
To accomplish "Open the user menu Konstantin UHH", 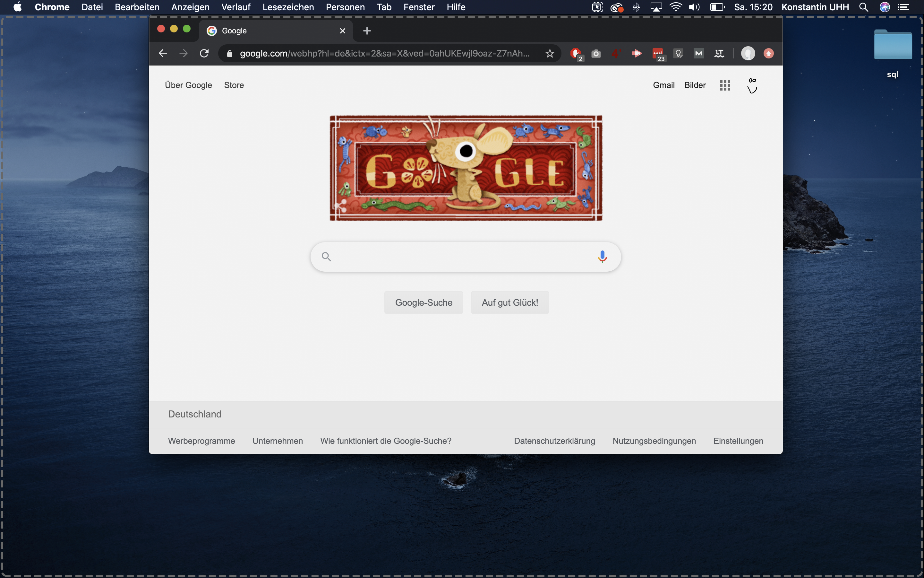I will [815, 7].
